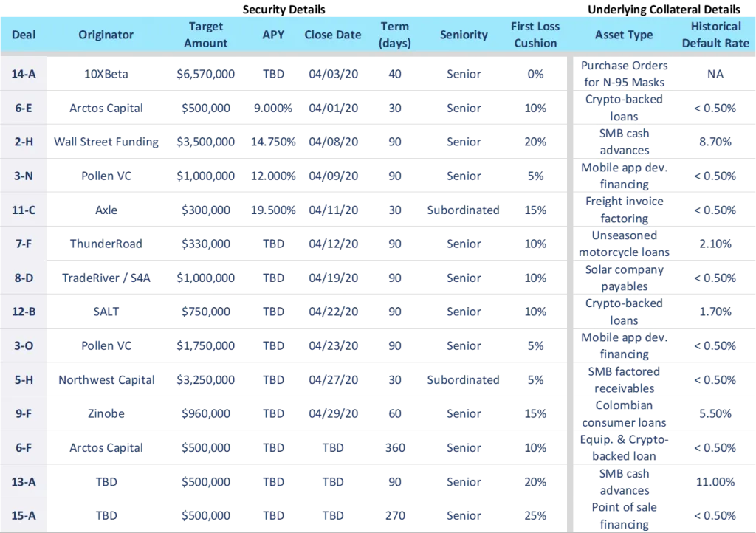Image resolution: width=756 pixels, height=533 pixels.
Task: Click target amount '$3,250,000'
Action: 206,379
